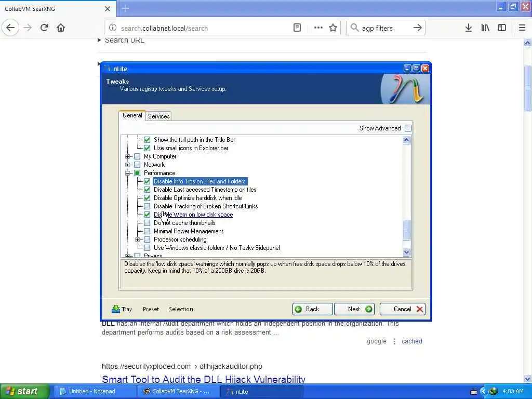The image size is (532, 399).
Task: Click the system clock showing 4:03 AM
Action: tap(513, 391)
